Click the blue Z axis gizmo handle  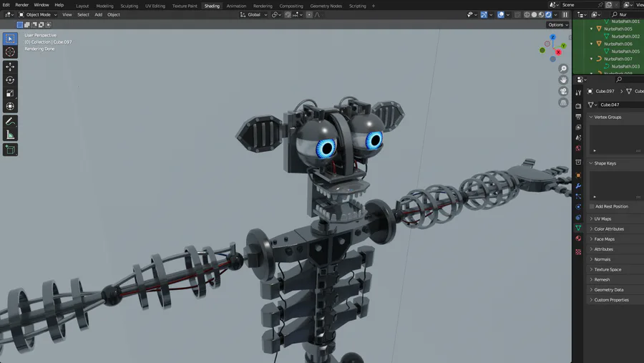point(553,37)
